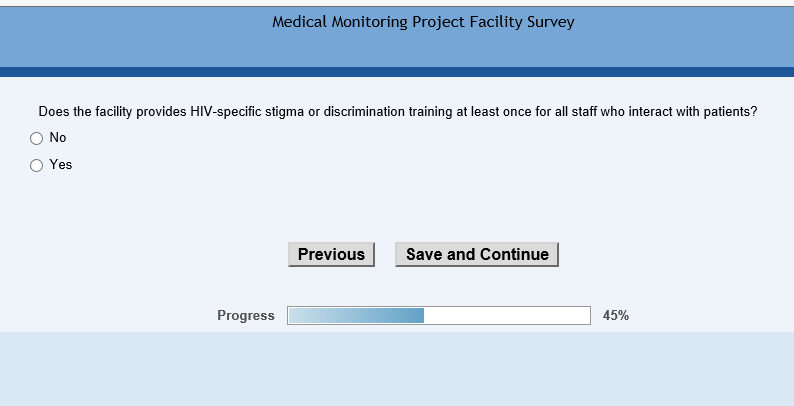794x406 pixels.
Task: Go back with the Previous button
Action: click(x=331, y=254)
